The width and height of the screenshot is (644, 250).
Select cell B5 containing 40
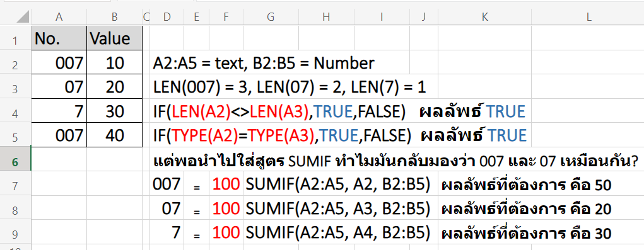[115, 135]
